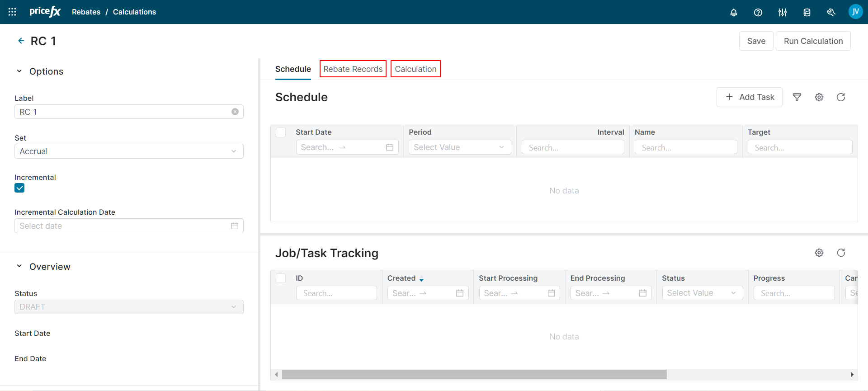Screen dimensions: 868x391
Task: Click the Add Task button
Action: pos(749,97)
